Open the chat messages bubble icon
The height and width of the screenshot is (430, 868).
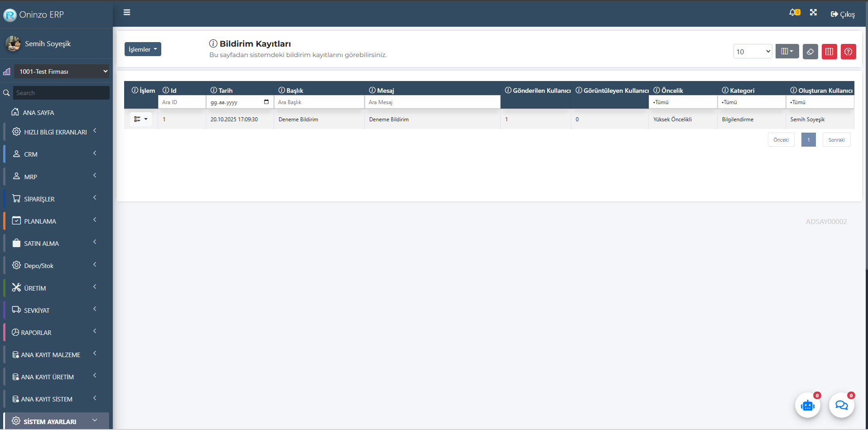841,405
